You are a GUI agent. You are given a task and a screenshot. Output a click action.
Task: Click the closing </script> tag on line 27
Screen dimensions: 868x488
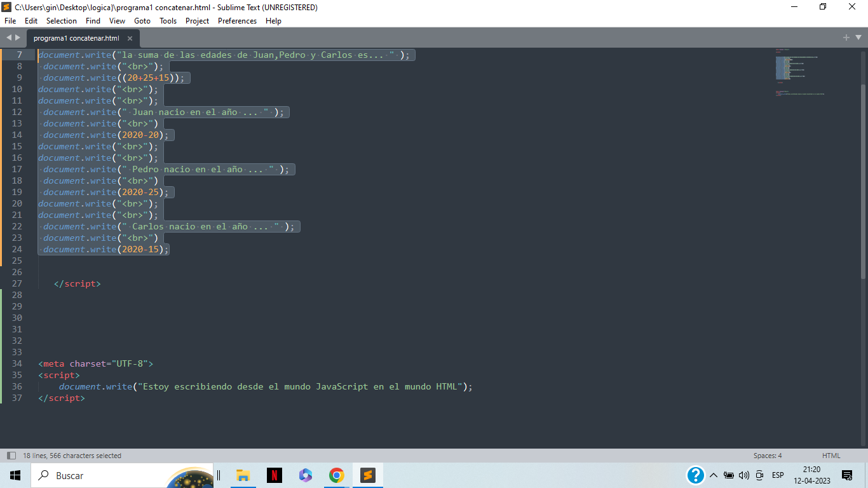[x=78, y=283]
